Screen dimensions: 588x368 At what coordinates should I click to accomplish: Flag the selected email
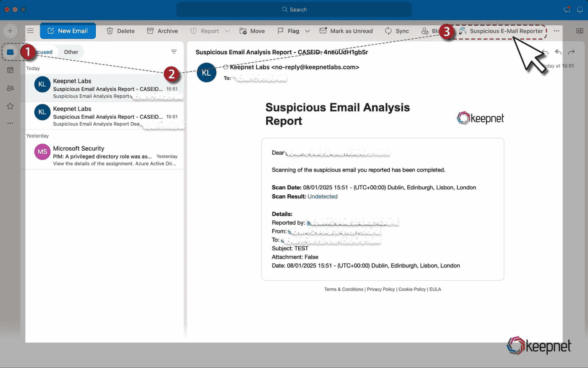click(289, 31)
